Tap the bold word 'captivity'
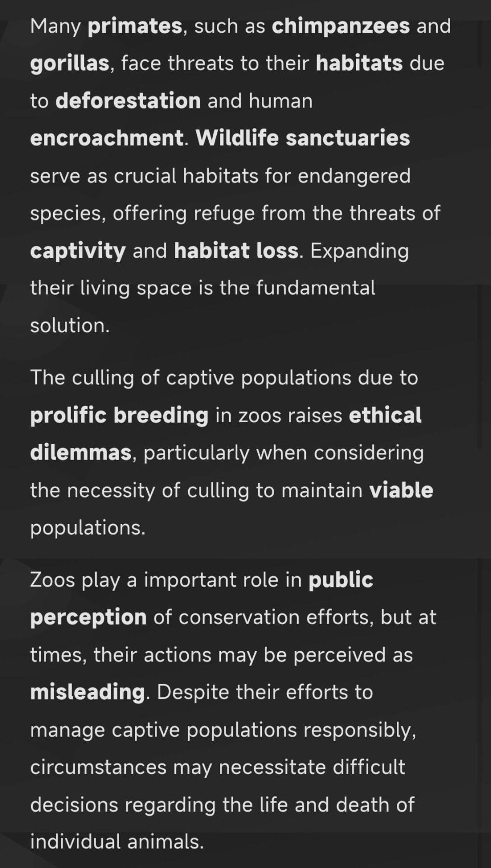 (x=78, y=251)
